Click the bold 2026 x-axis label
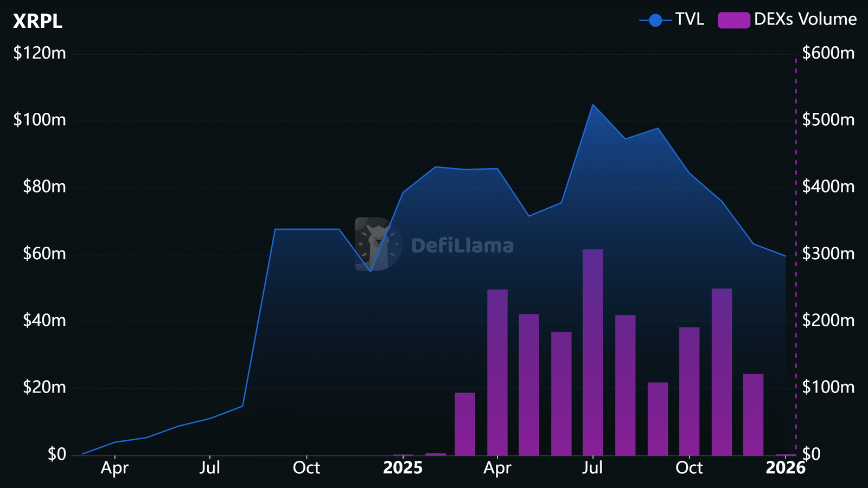This screenshot has width=868, height=488. [x=785, y=468]
